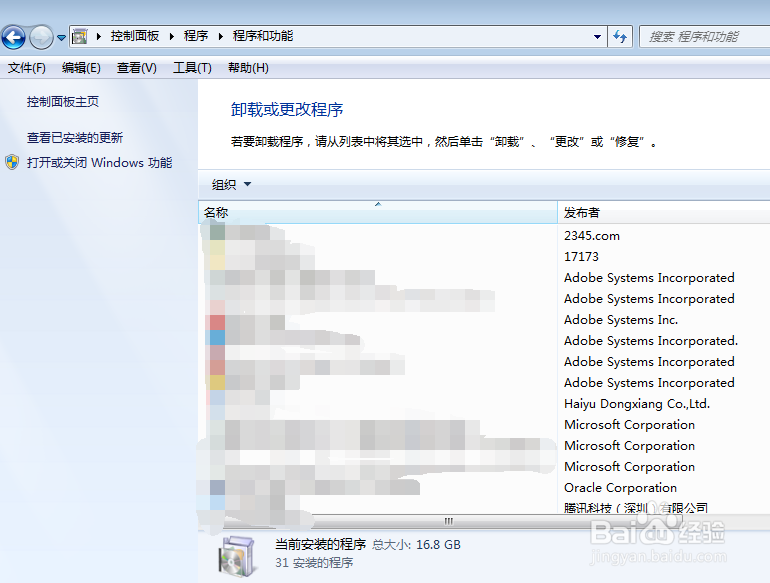The image size is (770, 583).
Task: Click the greyed Forward navigation arrow
Action: [x=41, y=37]
